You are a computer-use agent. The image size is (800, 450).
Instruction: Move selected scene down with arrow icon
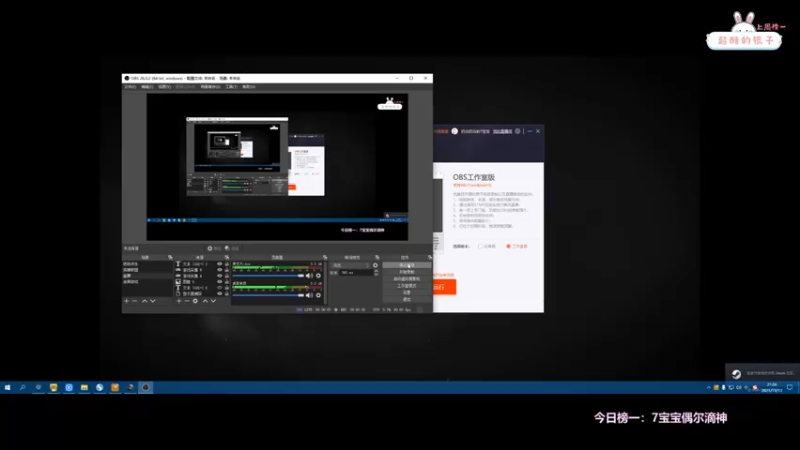(153, 301)
